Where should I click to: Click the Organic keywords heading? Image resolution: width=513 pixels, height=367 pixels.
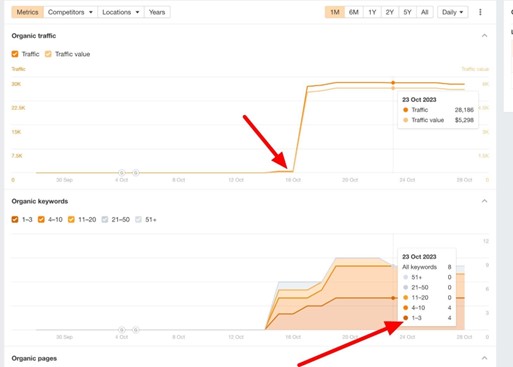point(40,201)
